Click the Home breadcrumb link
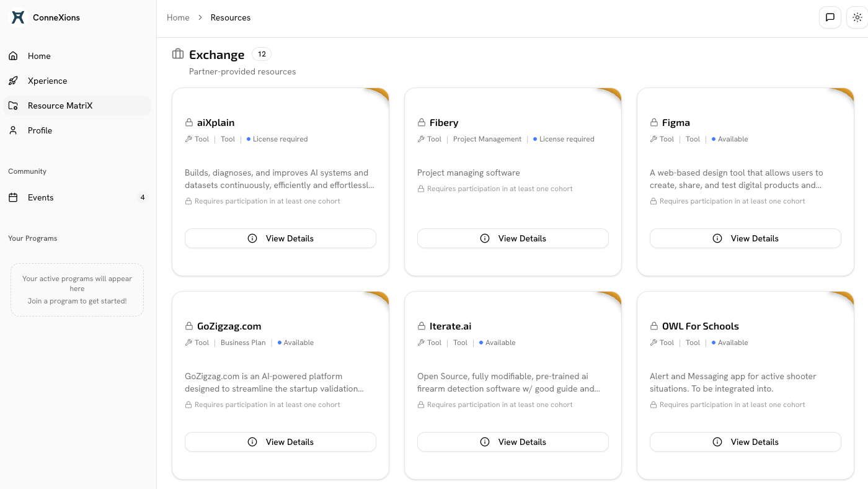This screenshot has width=868, height=489. pyautogui.click(x=178, y=17)
